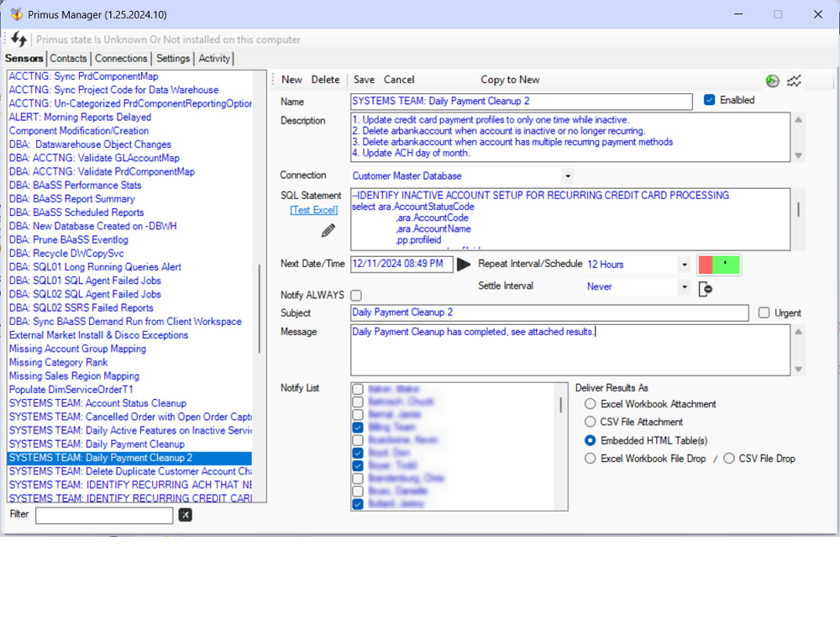Open the Settle Interval dropdown
The image size is (840, 630).
coord(684,286)
